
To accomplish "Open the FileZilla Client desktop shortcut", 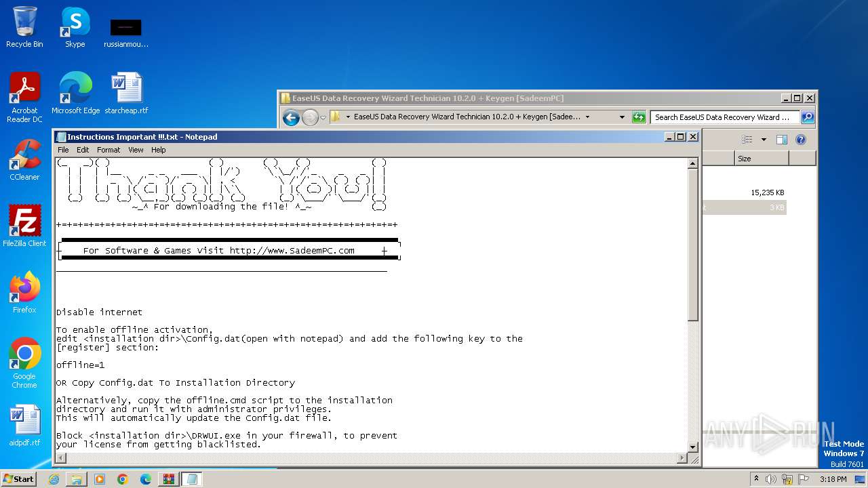I will [24, 226].
